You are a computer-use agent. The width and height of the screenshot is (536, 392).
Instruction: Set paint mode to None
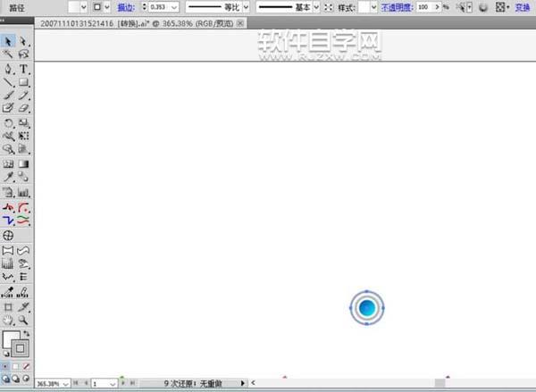coord(26,366)
